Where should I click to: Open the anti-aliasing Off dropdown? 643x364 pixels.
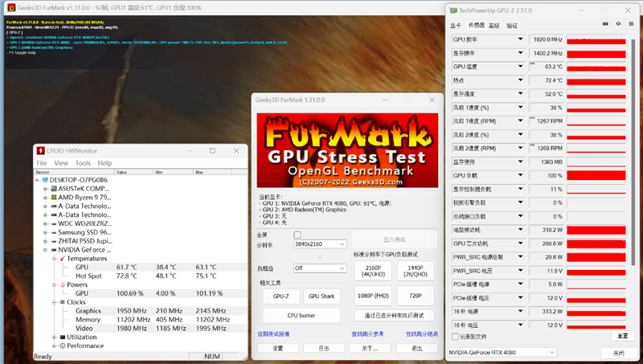[x=320, y=268]
